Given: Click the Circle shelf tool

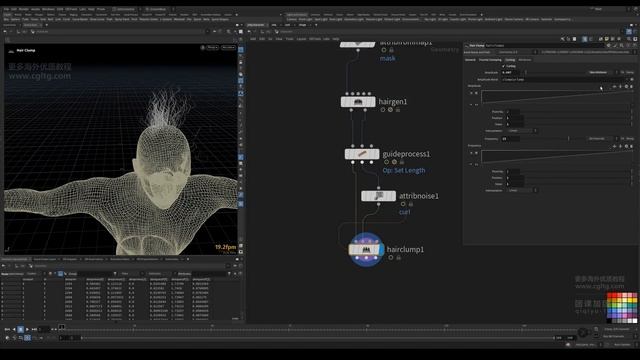Looking at the screenshot, I should point(66,19).
